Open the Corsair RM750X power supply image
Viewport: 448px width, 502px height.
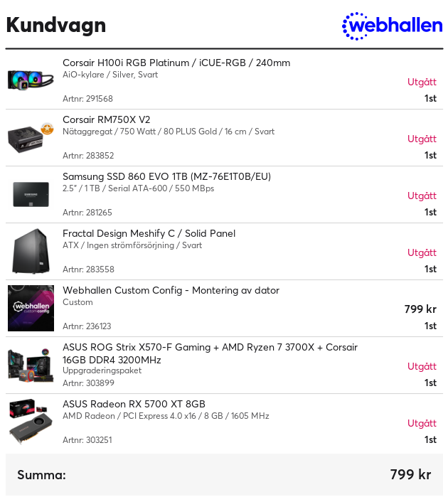[31, 138]
